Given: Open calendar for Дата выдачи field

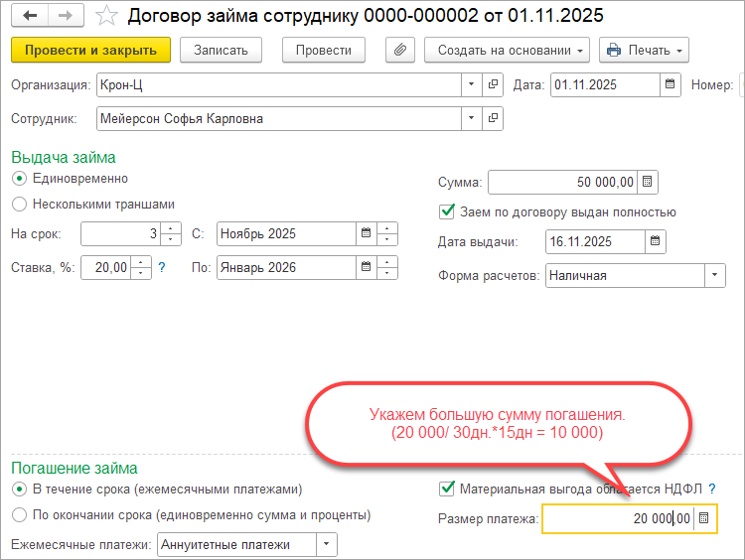Looking at the screenshot, I should tap(656, 241).
